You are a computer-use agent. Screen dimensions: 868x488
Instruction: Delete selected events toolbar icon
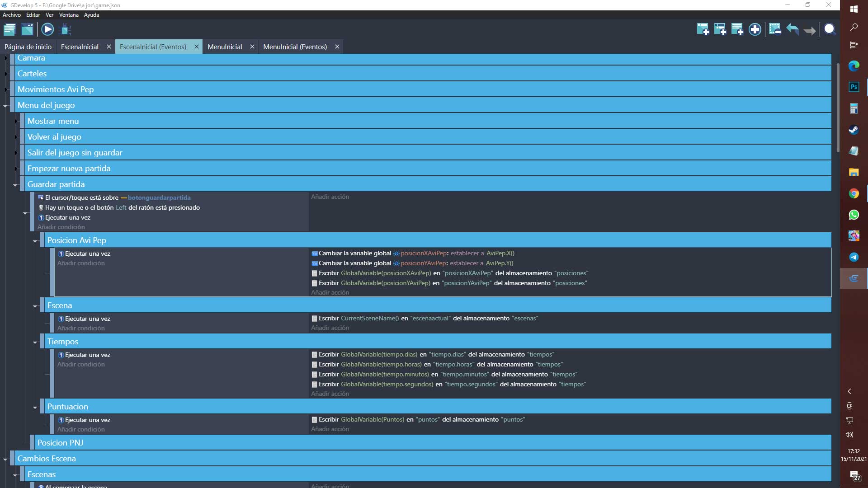(774, 29)
